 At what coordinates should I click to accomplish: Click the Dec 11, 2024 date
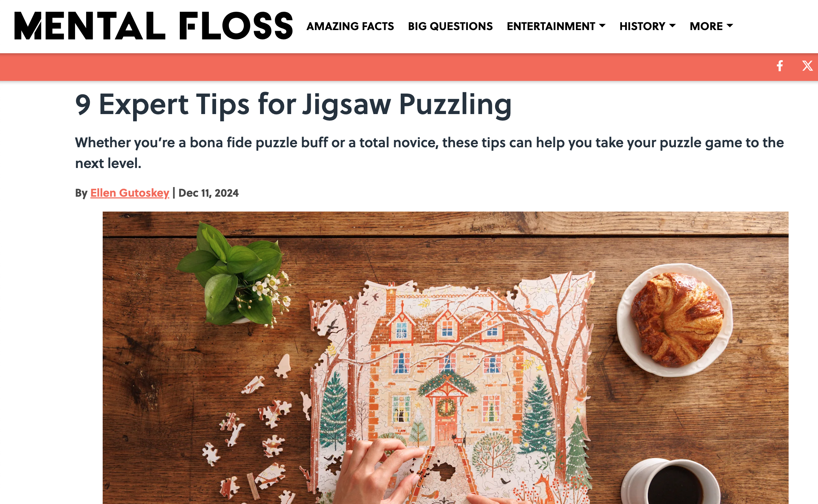point(208,193)
